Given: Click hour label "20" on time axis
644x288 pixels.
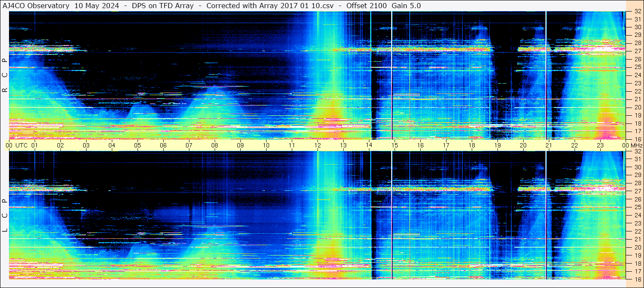Looking at the screenshot, I should [x=523, y=145].
